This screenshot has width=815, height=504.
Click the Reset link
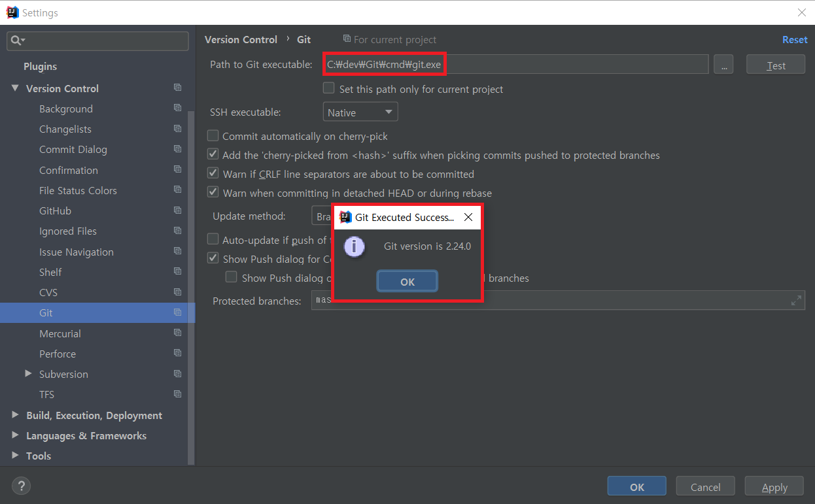point(795,40)
